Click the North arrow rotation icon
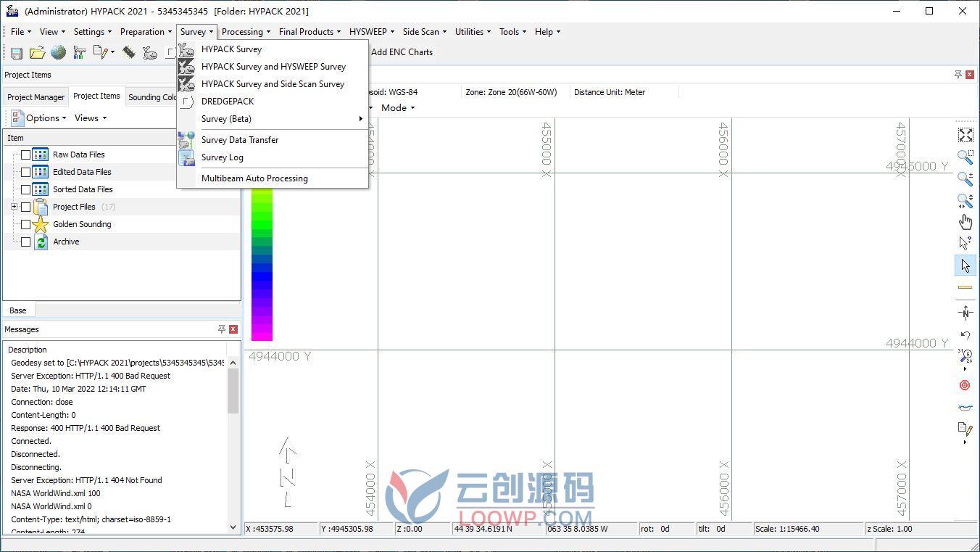The image size is (980, 552). 966,313
